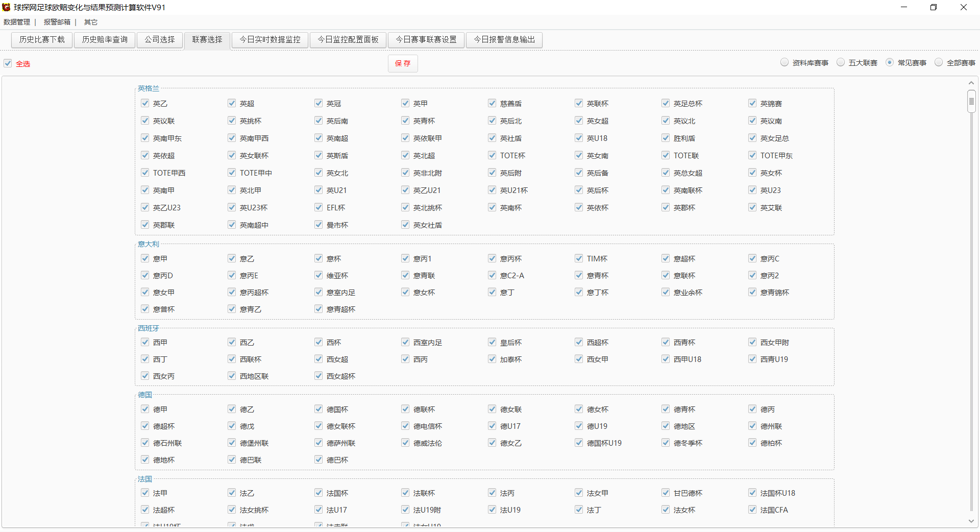
Task: Click the scrollbar up arrow
Action: 971,83
